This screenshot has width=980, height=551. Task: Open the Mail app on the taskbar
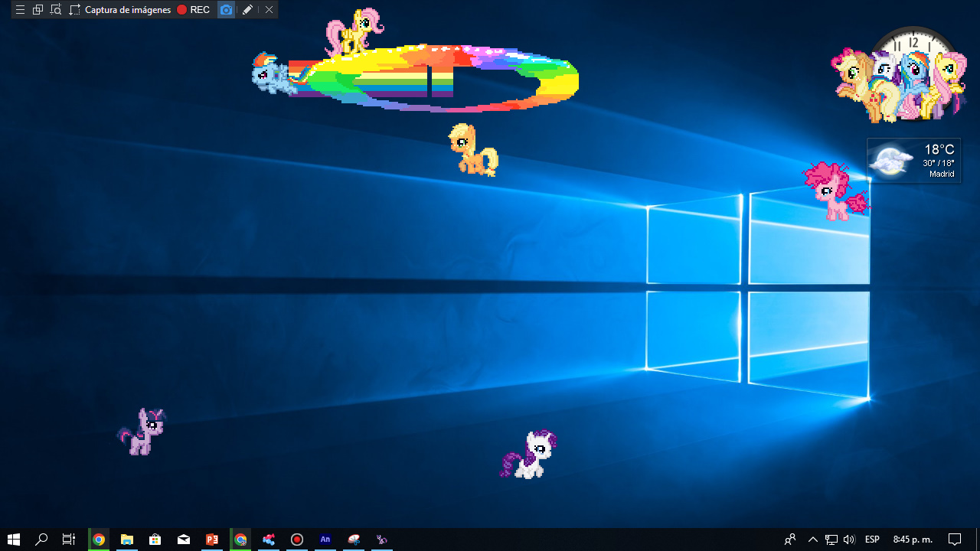[184, 540]
